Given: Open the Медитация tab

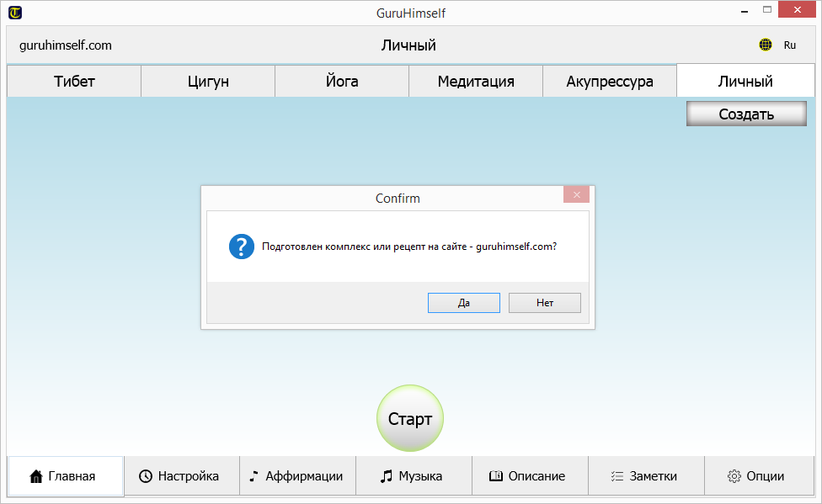Looking at the screenshot, I should [476, 82].
